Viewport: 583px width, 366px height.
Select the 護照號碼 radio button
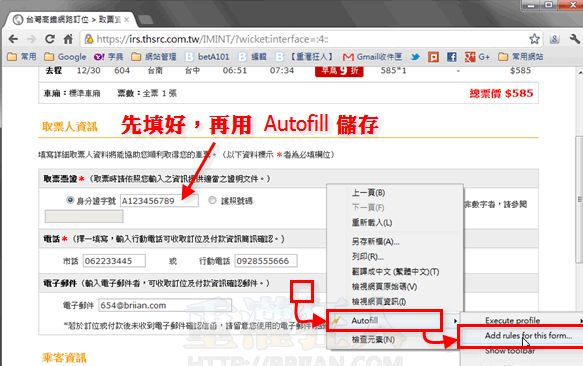[x=212, y=200]
